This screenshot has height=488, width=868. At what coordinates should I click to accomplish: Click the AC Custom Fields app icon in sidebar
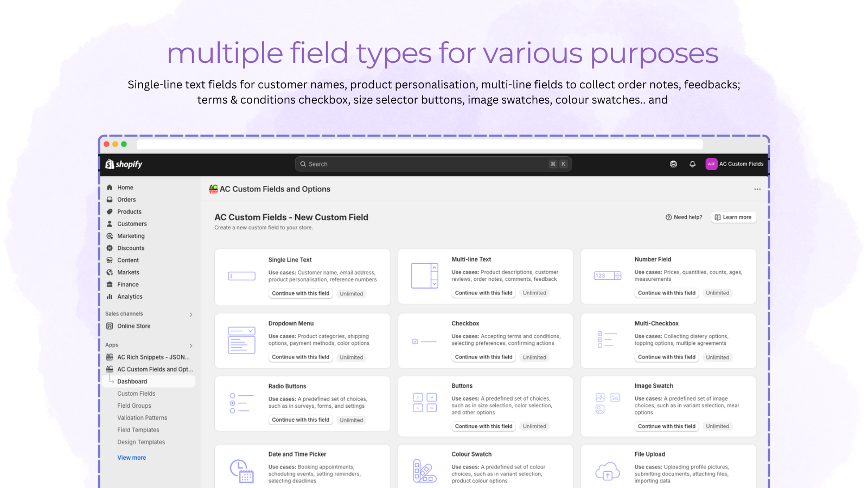click(x=110, y=369)
